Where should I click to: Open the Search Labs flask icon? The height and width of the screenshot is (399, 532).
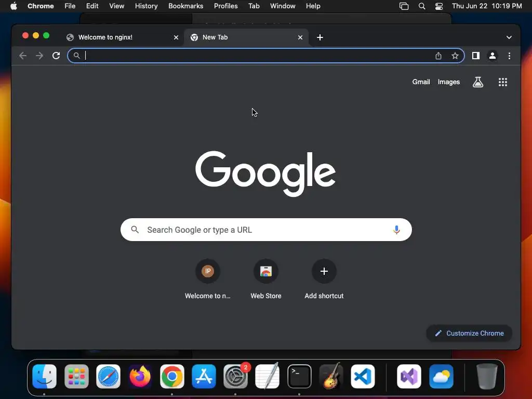click(478, 82)
